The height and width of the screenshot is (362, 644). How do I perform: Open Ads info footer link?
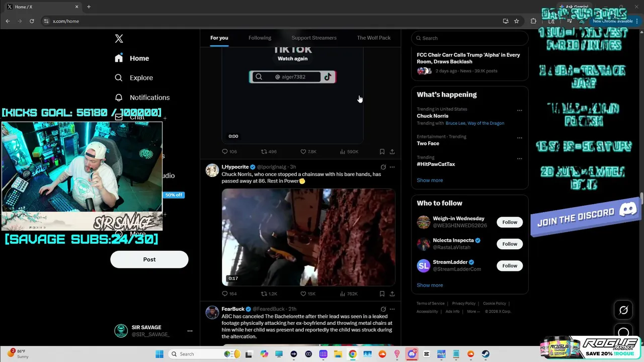(452, 311)
